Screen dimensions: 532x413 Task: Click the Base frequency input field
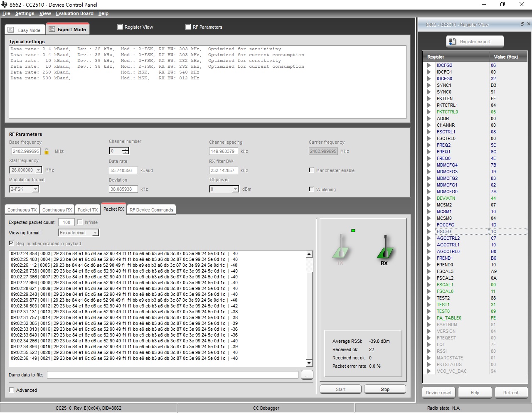pos(26,151)
